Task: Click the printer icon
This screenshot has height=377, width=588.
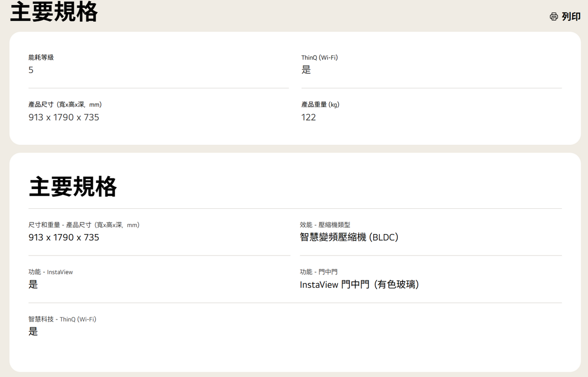Action: (x=554, y=17)
